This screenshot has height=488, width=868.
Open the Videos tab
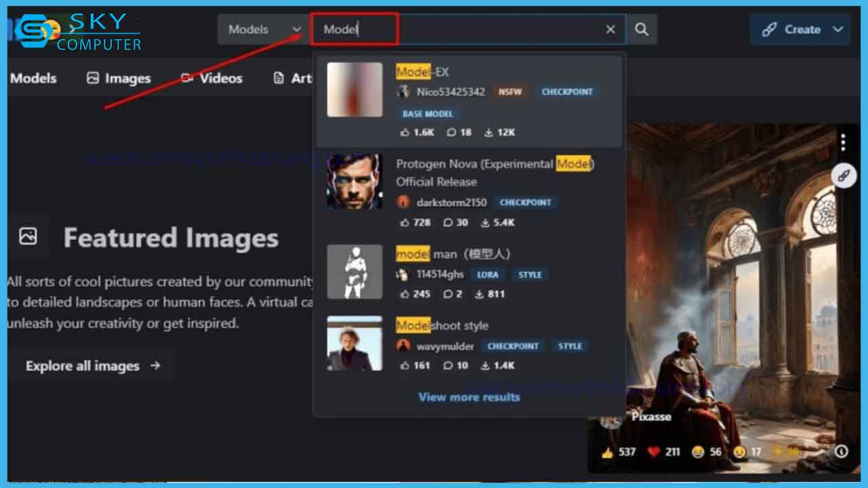212,78
